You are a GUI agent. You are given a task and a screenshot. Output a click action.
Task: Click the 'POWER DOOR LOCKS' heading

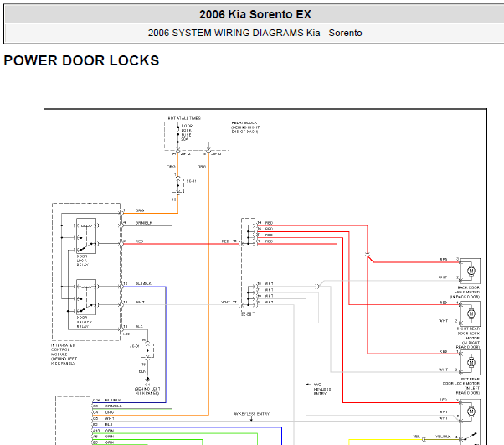click(x=81, y=60)
